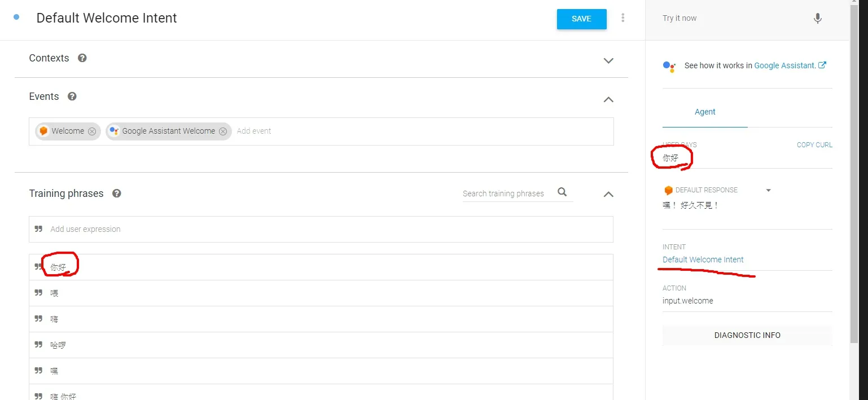Select the 嗨 training phrase row
Screen dimensions: 868x400
point(321,319)
